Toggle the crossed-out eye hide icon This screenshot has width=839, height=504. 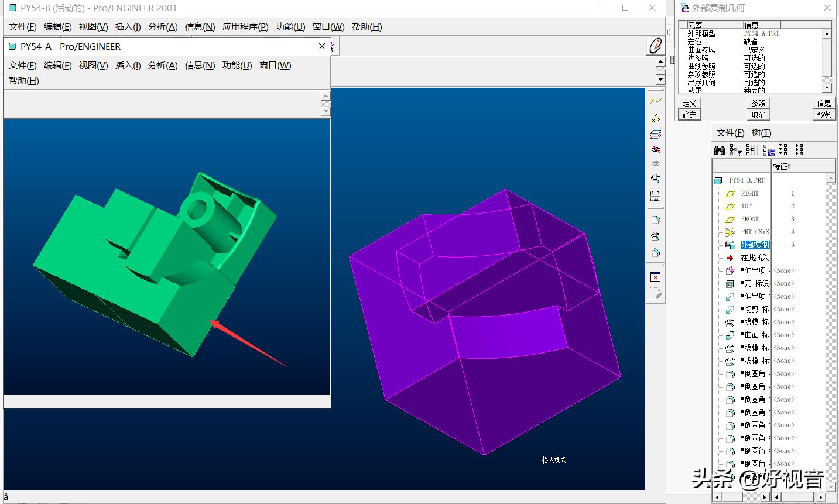coord(656,149)
